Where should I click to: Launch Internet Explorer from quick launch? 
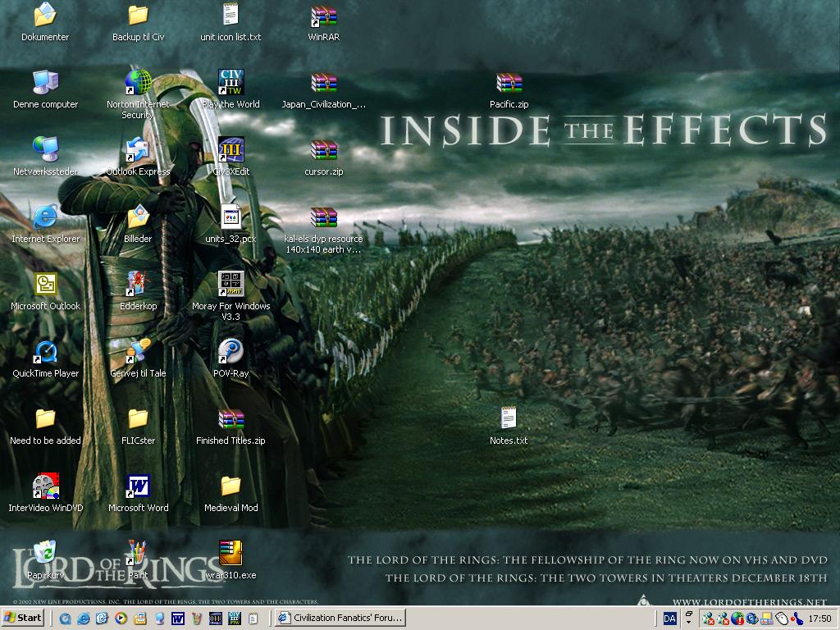(84, 619)
